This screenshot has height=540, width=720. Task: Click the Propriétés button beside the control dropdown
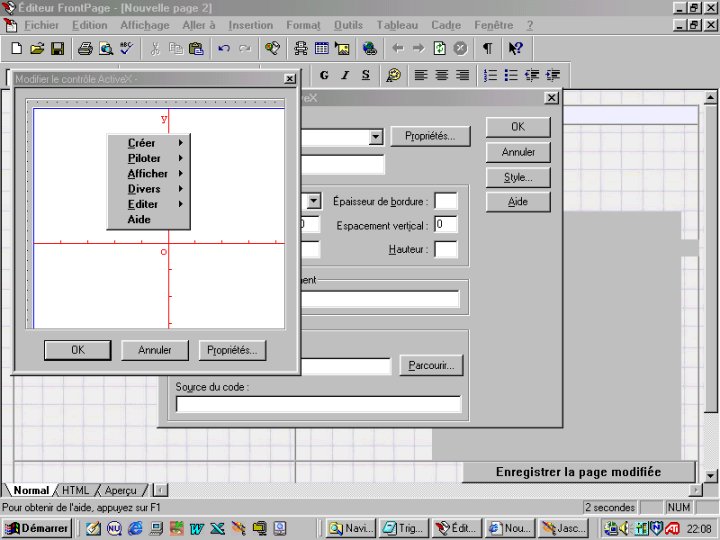[430, 136]
